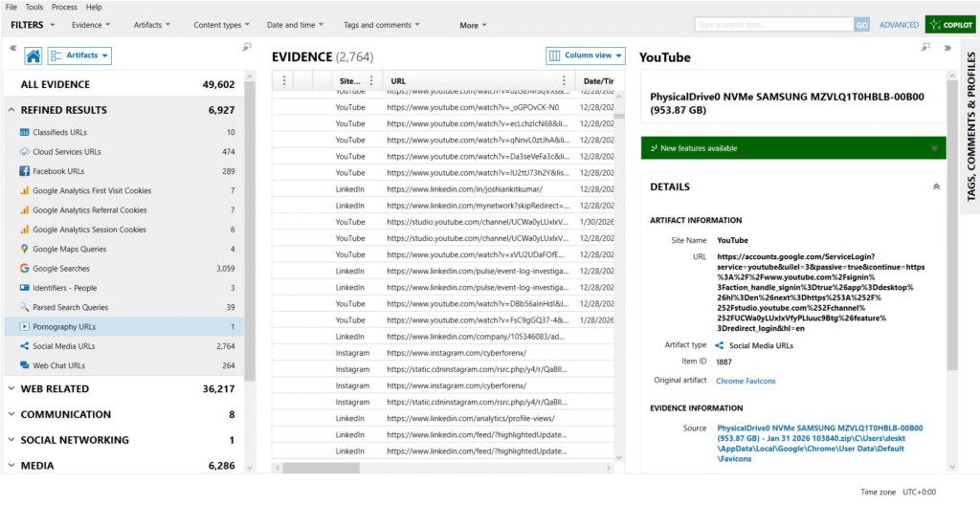
Task: Open the Content types filter
Action: [221, 25]
